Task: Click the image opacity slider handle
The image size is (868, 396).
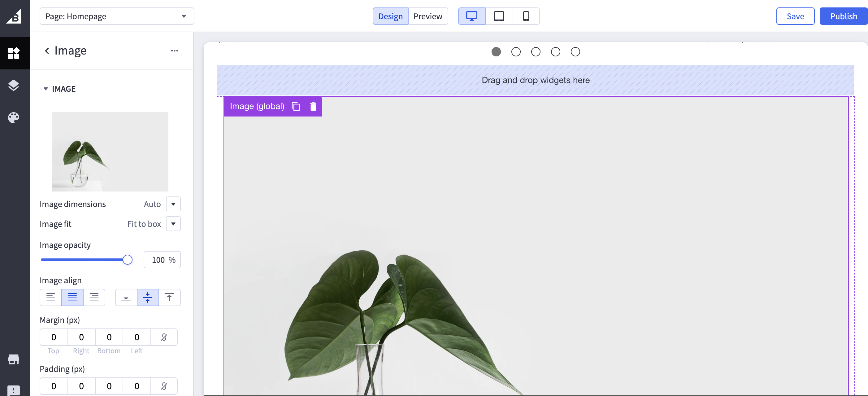Action: (127, 260)
